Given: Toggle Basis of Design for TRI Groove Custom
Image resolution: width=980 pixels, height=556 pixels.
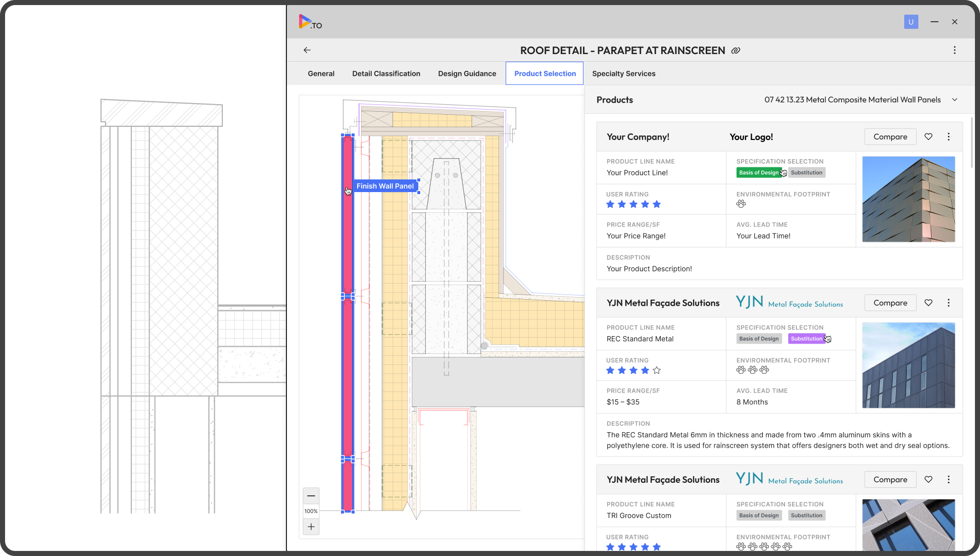Looking at the screenshot, I should point(759,516).
